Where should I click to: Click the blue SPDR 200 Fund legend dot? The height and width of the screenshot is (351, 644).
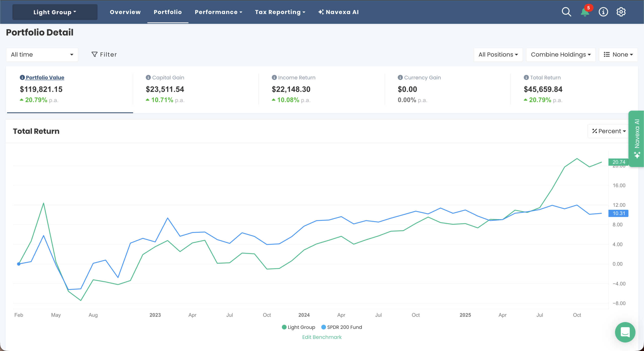click(x=324, y=327)
